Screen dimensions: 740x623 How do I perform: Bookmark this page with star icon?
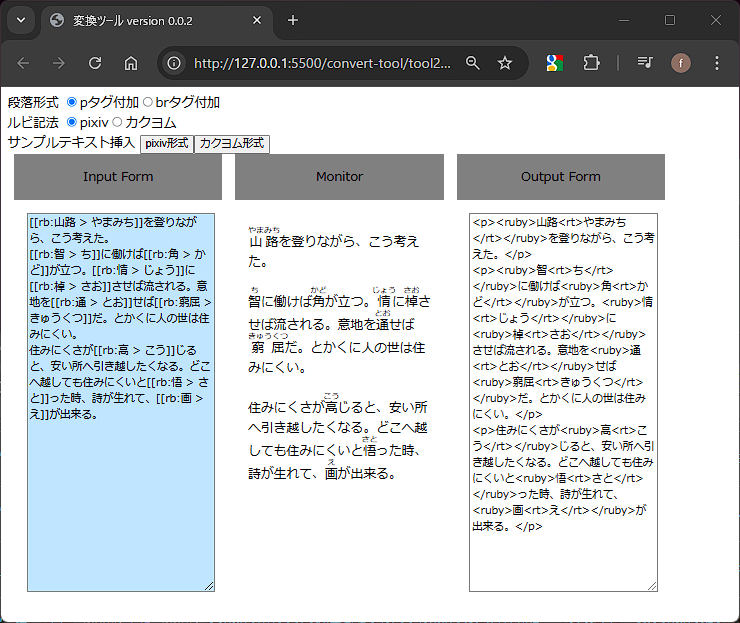[x=505, y=63]
